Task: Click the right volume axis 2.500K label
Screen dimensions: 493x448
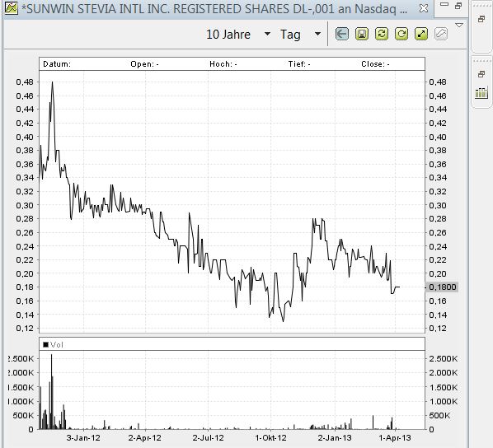Action: tap(444, 358)
